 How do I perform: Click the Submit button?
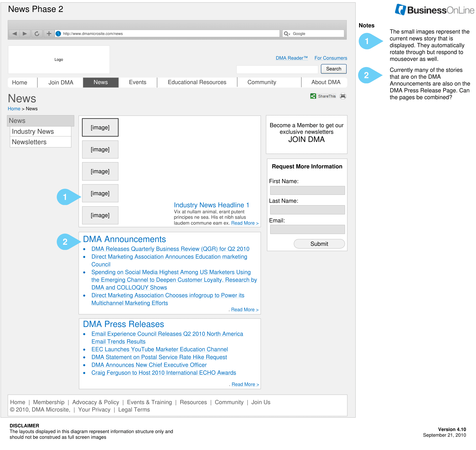point(319,244)
